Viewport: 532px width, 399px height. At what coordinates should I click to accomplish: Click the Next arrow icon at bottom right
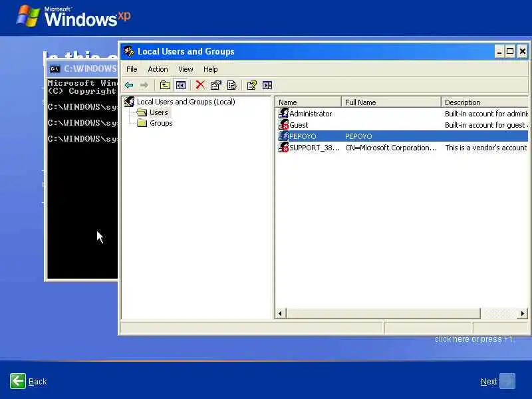pyautogui.click(x=507, y=381)
